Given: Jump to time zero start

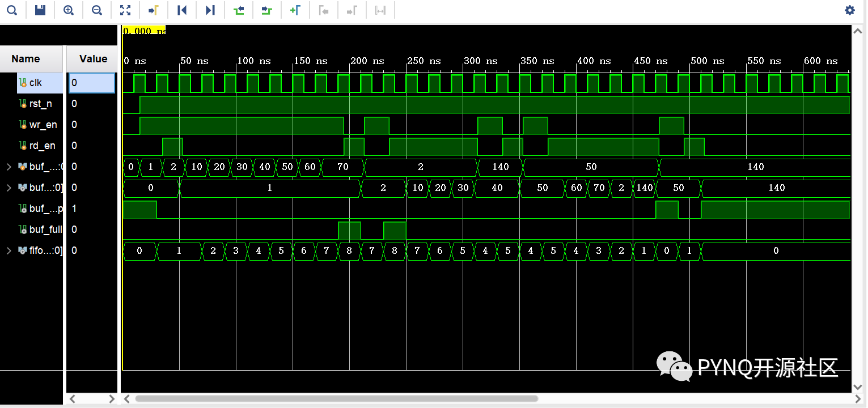Looking at the screenshot, I should (182, 10).
